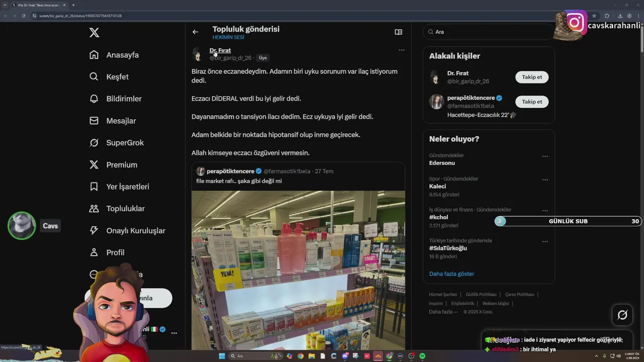
Task: Open browser extensions puzzle icon
Action: tap(607, 16)
